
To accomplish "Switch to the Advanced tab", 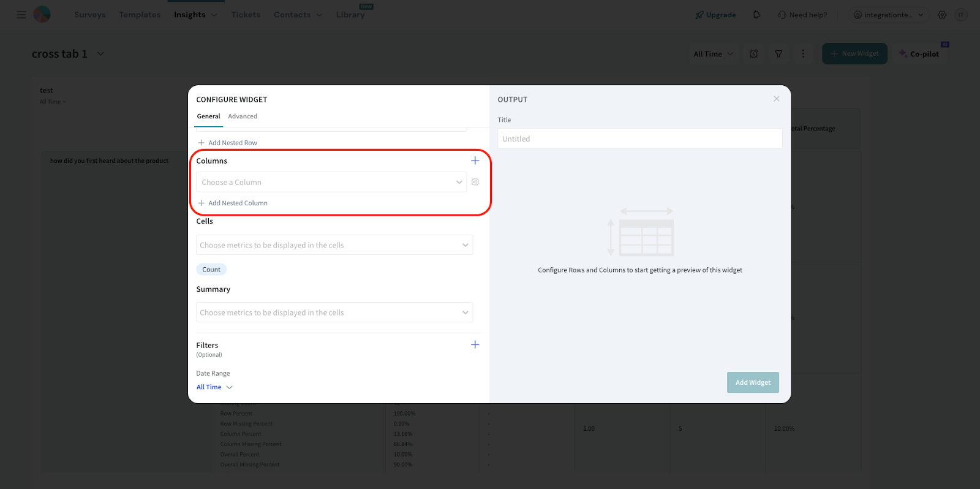I will pyautogui.click(x=243, y=116).
